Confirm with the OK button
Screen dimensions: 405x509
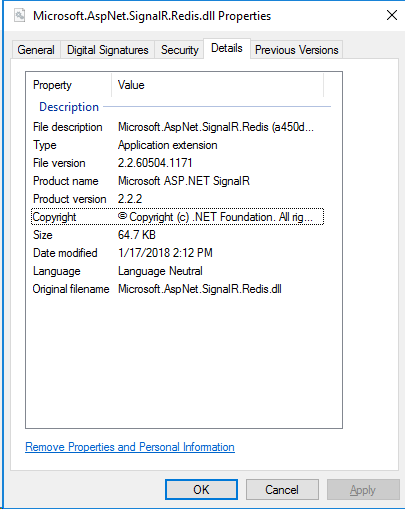click(x=201, y=490)
